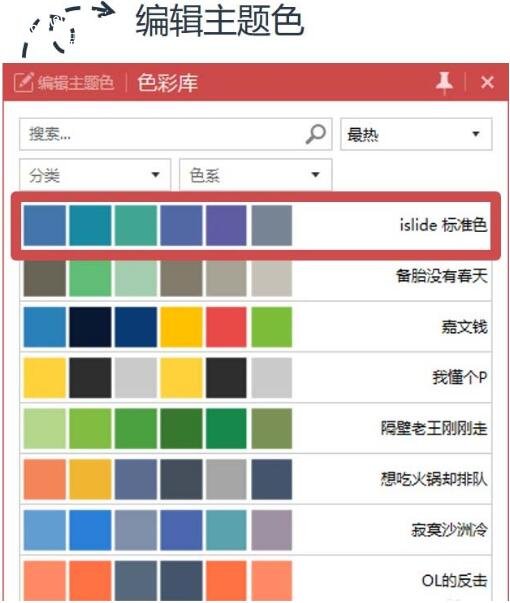This screenshot has width=510, height=603.
Task: Expand the 色系 color family dropdown
Action: (x=255, y=175)
